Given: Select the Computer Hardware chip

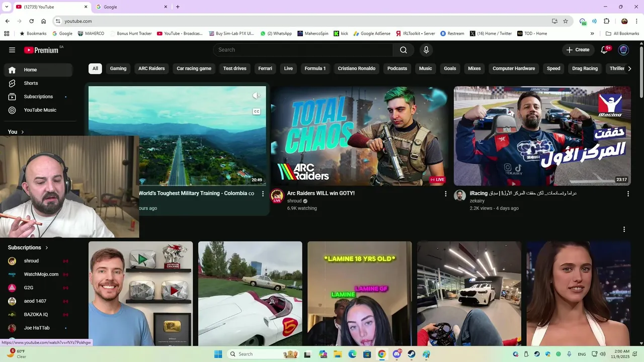Looking at the screenshot, I should click(514, 68).
